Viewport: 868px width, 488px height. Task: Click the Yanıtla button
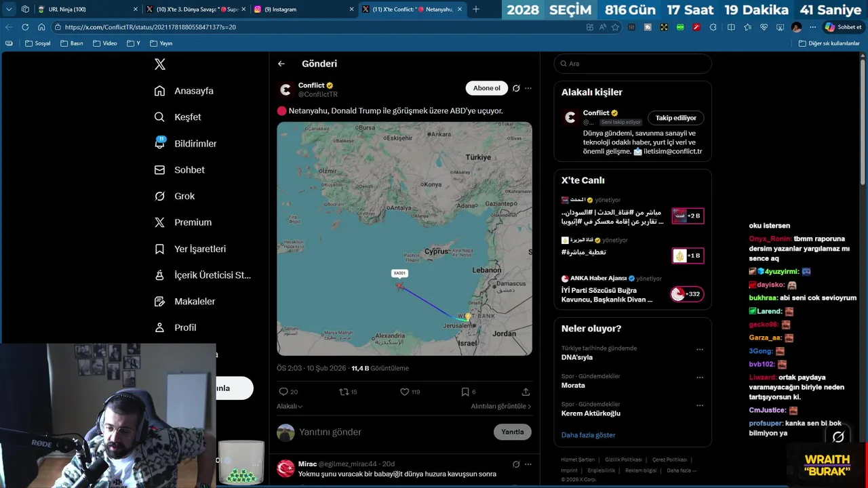pos(513,432)
